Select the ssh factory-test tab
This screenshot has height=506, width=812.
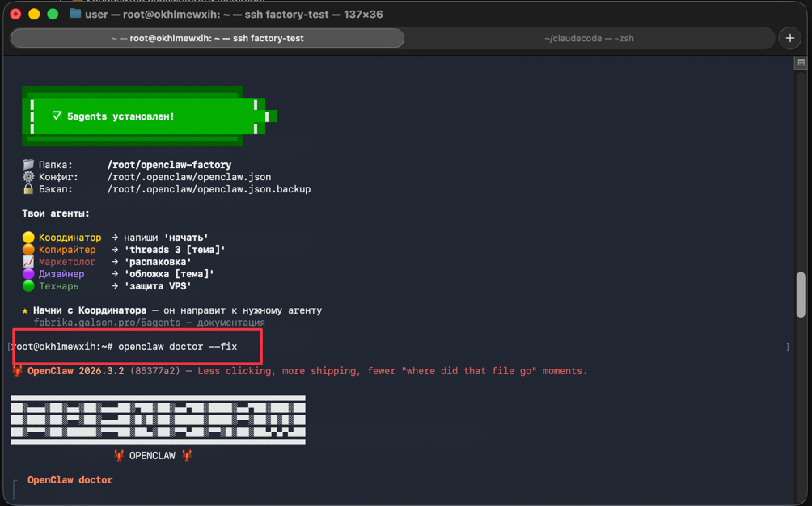click(207, 38)
